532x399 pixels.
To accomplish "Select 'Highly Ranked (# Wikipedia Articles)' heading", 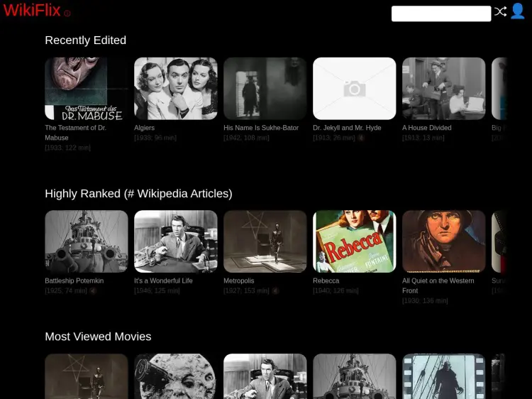I will tap(138, 194).
